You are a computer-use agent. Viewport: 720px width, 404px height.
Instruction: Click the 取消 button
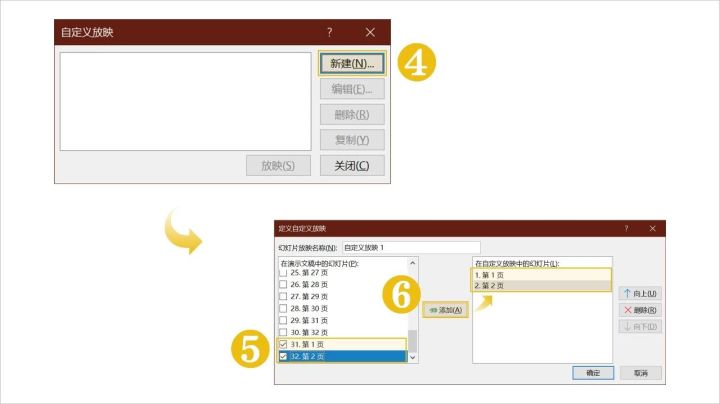(641, 373)
